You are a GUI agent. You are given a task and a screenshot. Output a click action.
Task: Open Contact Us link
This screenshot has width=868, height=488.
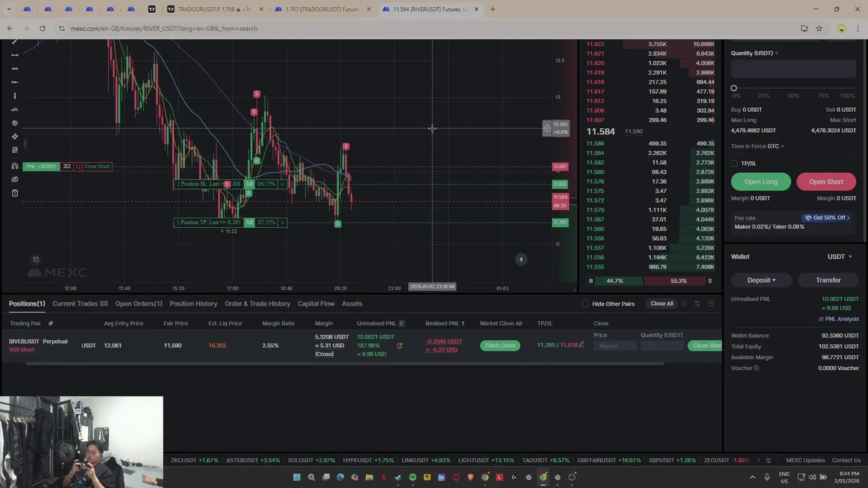point(846,460)
